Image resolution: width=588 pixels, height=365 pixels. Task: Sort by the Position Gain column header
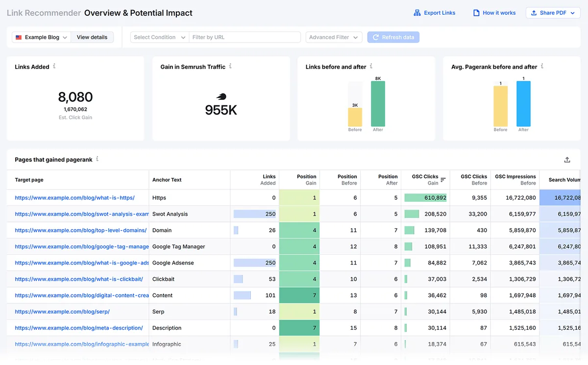coord(307,180)
